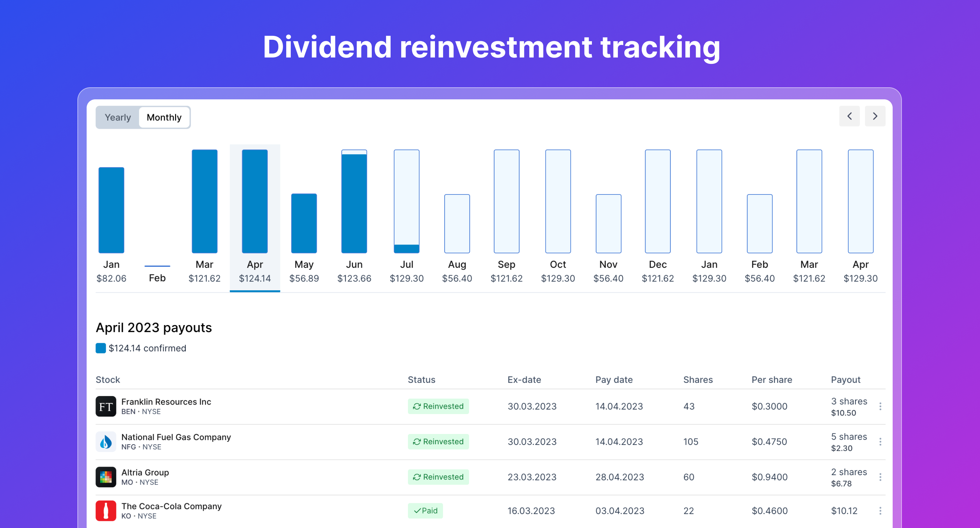Open the three-dot menu for Coca-Cola row
980x528 pixels.
[x=880, y=511]
